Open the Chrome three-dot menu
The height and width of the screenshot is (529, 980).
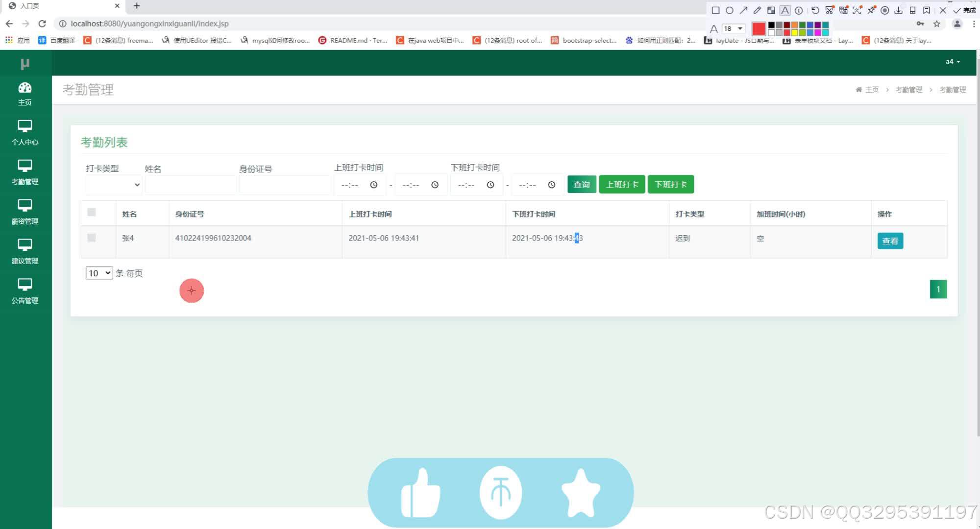(974, 24)
